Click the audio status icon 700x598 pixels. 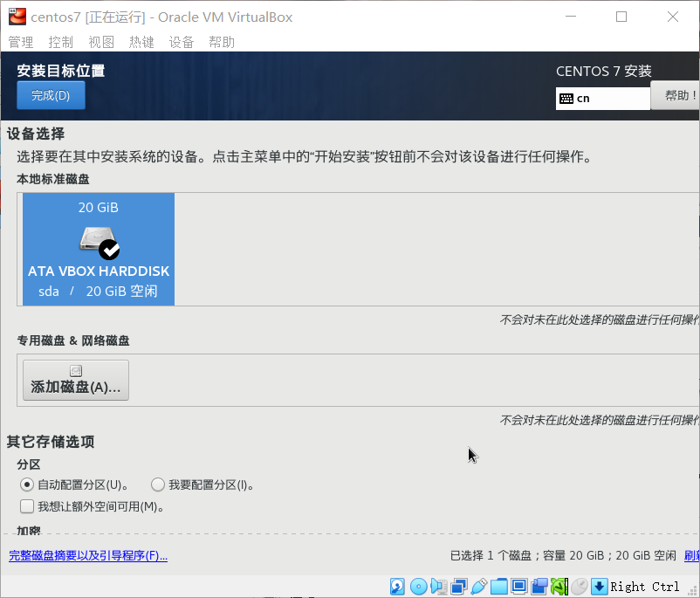point(439,587)
